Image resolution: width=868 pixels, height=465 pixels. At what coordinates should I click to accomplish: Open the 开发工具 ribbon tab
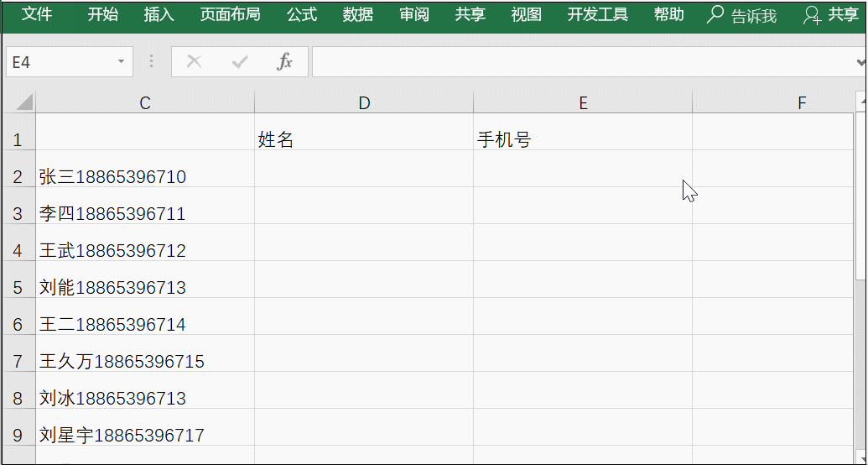[597, 14]
